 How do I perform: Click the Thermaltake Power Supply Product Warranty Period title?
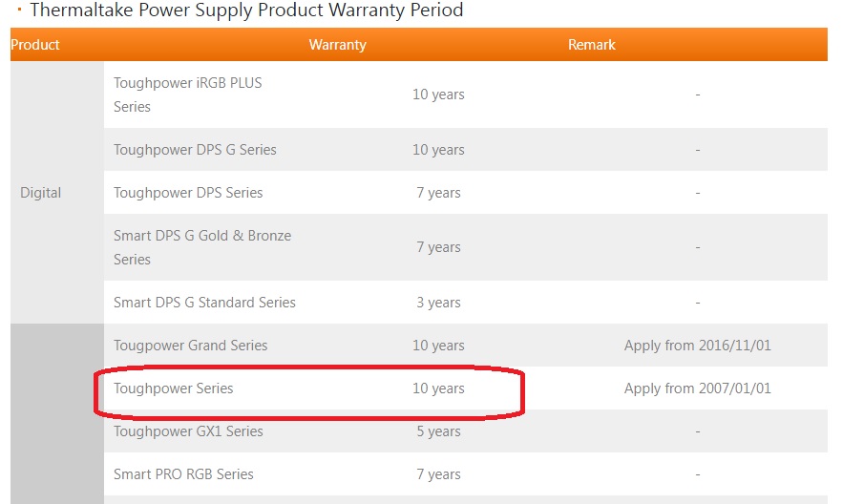[246, 10]
